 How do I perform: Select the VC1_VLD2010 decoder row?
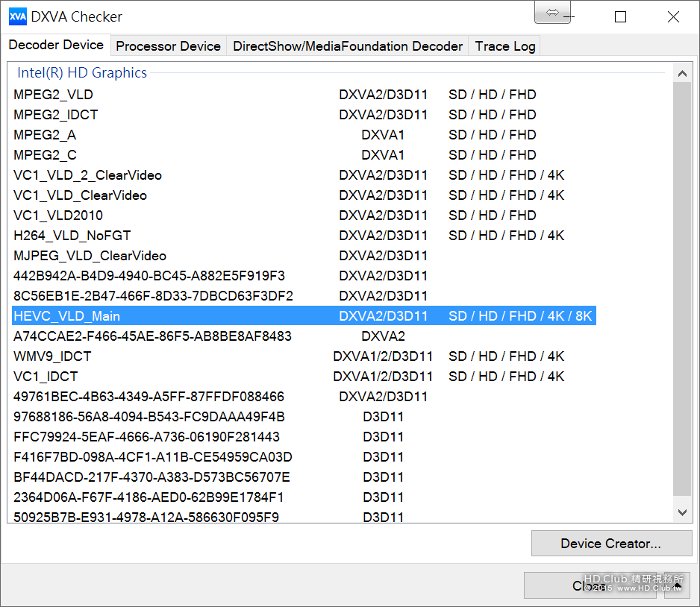click(304, 216)
